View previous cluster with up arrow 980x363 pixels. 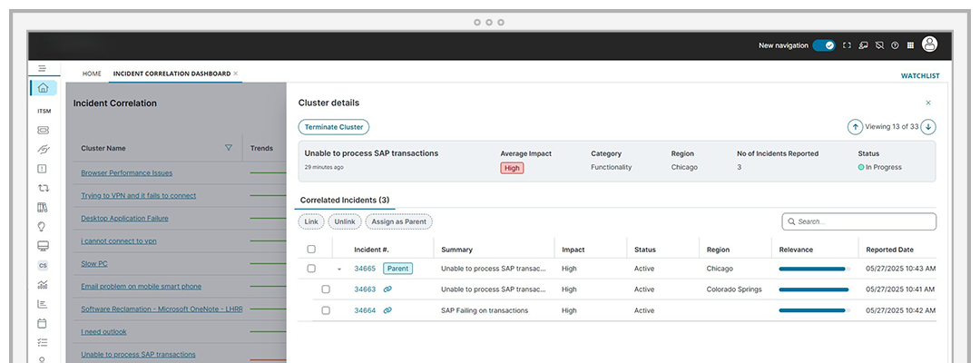click(x=855, y=127)
